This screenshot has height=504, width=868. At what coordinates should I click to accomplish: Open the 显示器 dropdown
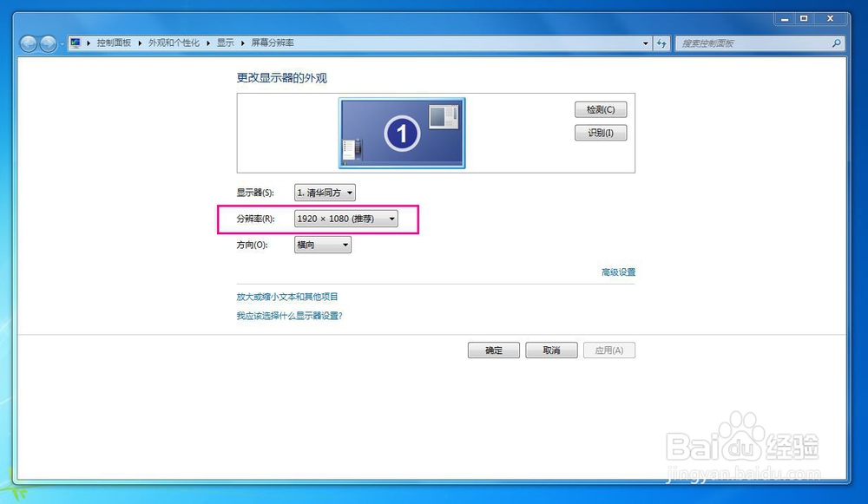click(325, 193)
